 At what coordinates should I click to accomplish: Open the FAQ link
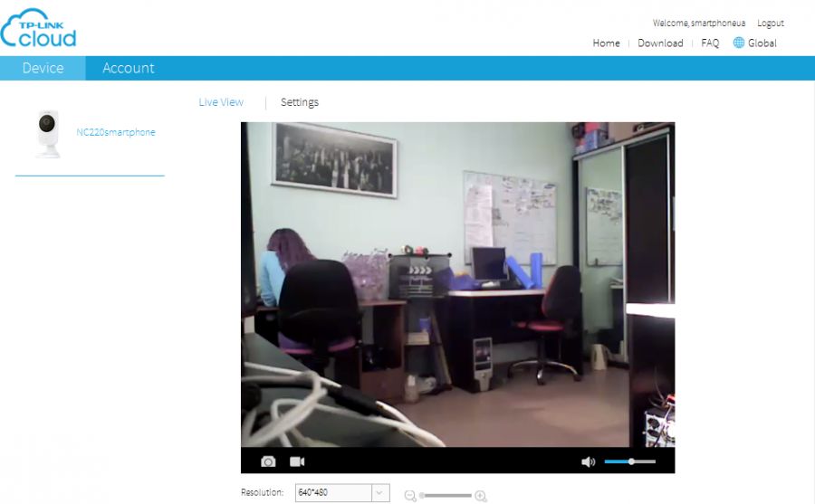710,43
